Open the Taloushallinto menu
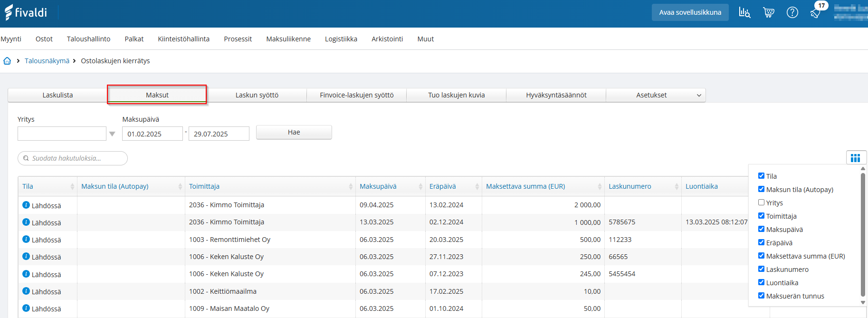 point(88,39)
